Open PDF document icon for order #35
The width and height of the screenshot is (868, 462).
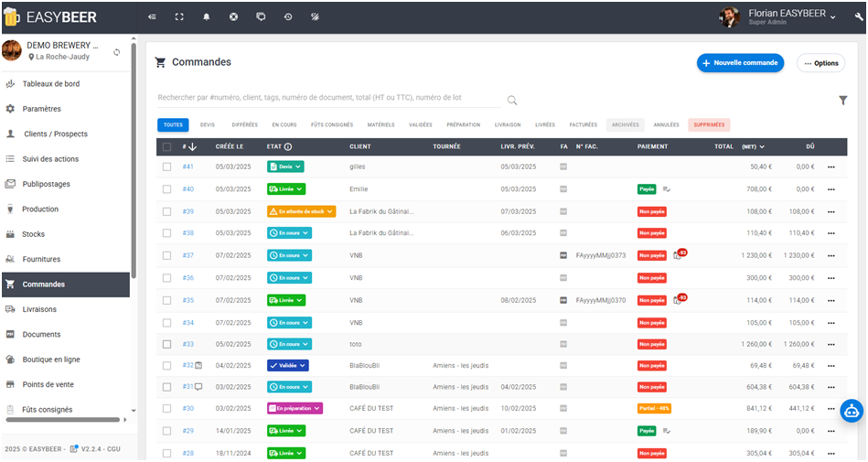563,300
